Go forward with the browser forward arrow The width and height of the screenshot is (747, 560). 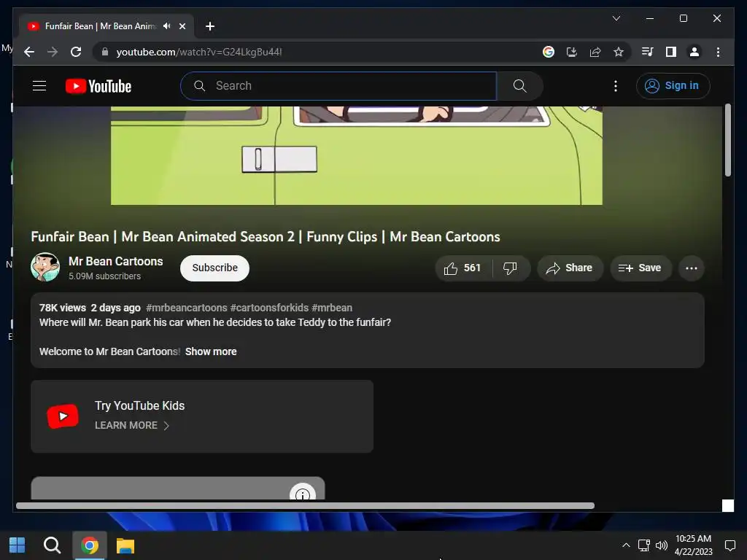coord(53,52)
